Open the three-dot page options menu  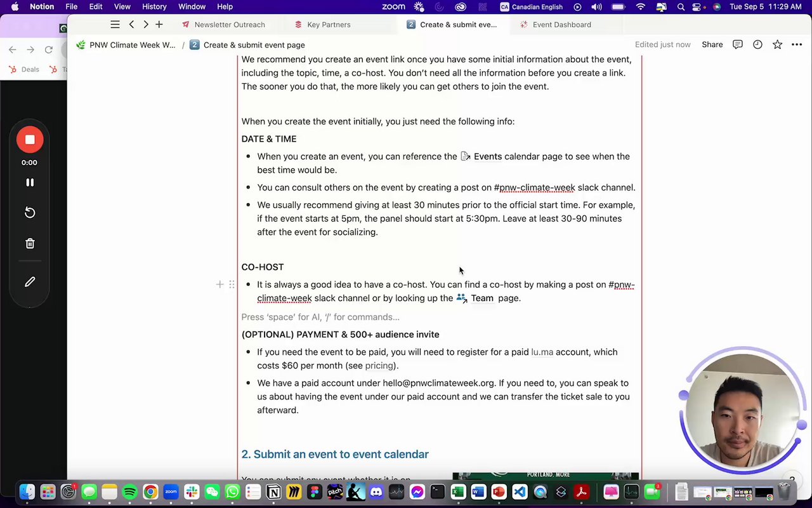pos(797,44)
